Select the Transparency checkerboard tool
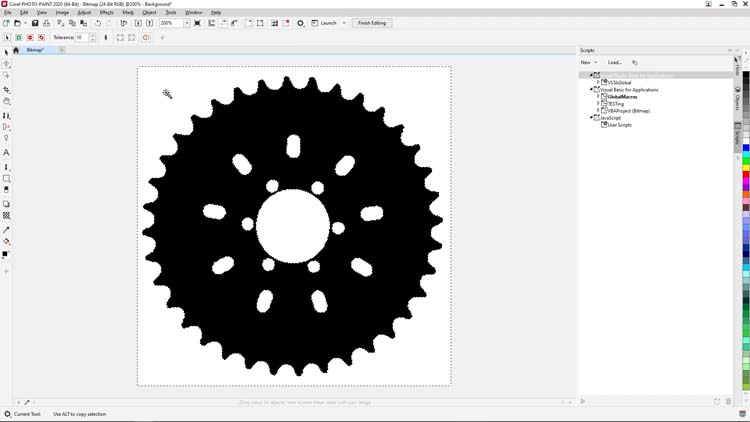The height and width of the screenshot is (422, 750). 6,216
